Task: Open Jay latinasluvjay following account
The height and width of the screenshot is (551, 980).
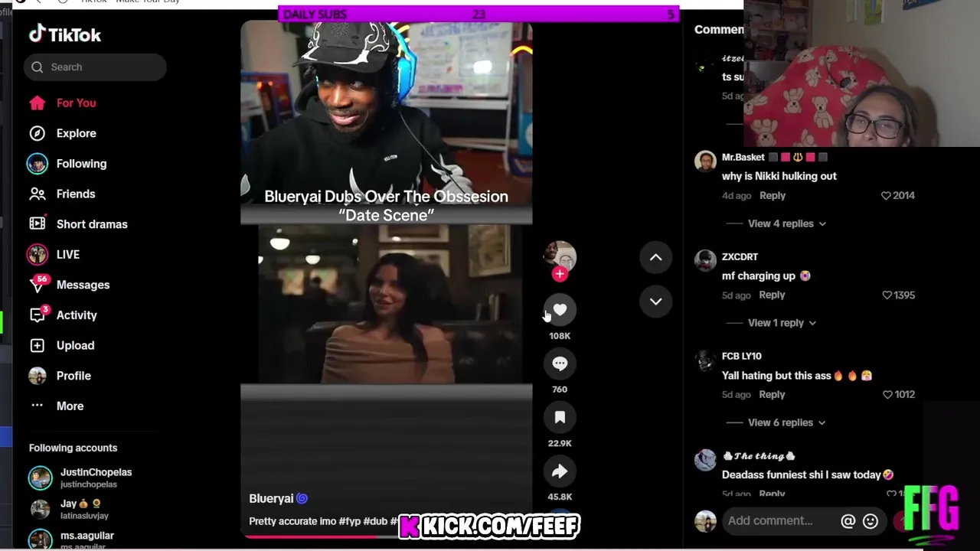Action: (69, 509)
